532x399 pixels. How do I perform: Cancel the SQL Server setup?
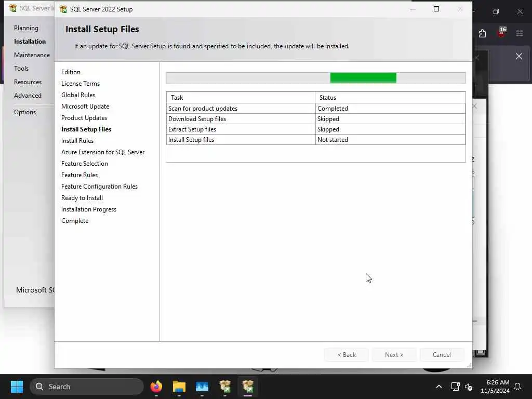point(442,354)
